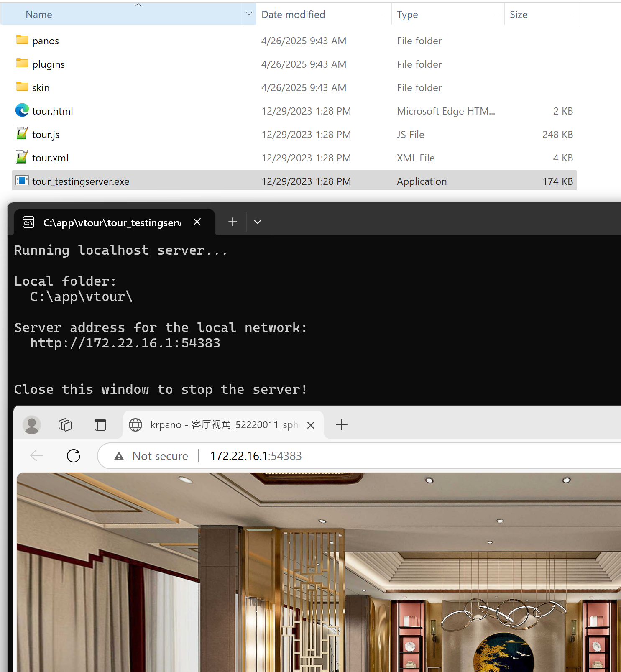The image size is (621, 672).
Task: Click the 174 KB size cell
Action: click(558, 181)
